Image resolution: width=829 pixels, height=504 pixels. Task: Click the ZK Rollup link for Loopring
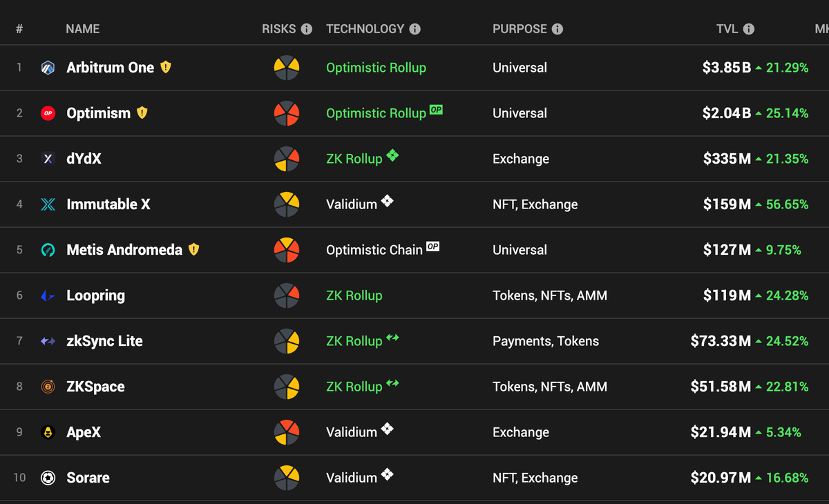point(354,295)
